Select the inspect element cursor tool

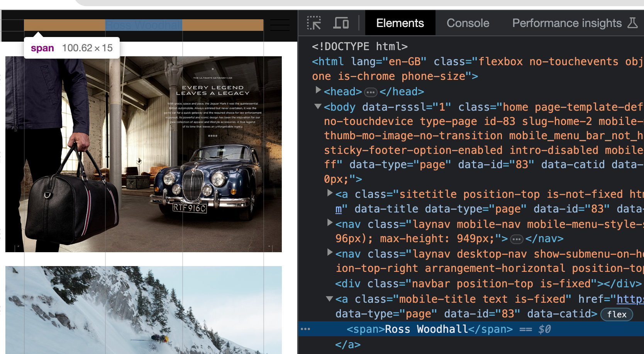click(314, 23)
